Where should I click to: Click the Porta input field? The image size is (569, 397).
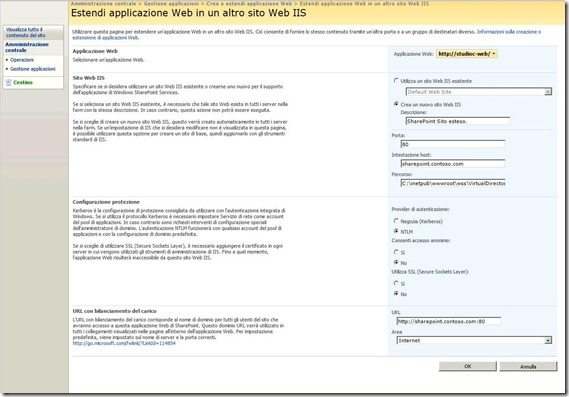click(x=453, y=144)
